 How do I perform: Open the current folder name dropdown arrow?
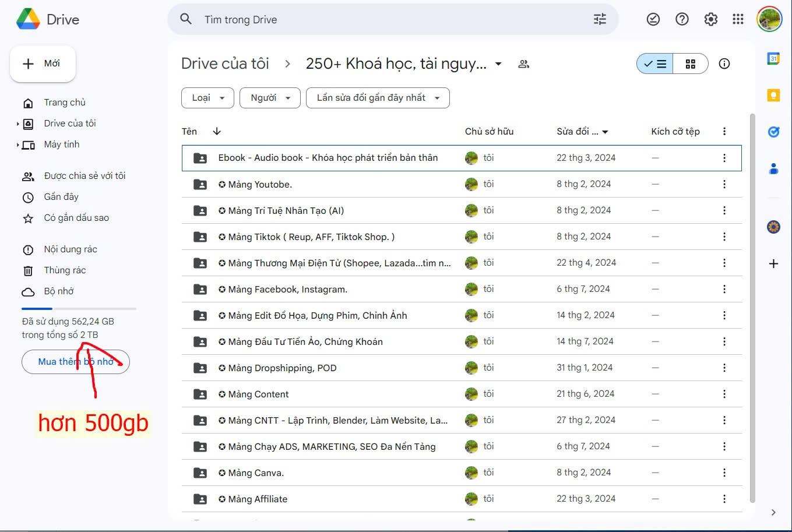498,64
